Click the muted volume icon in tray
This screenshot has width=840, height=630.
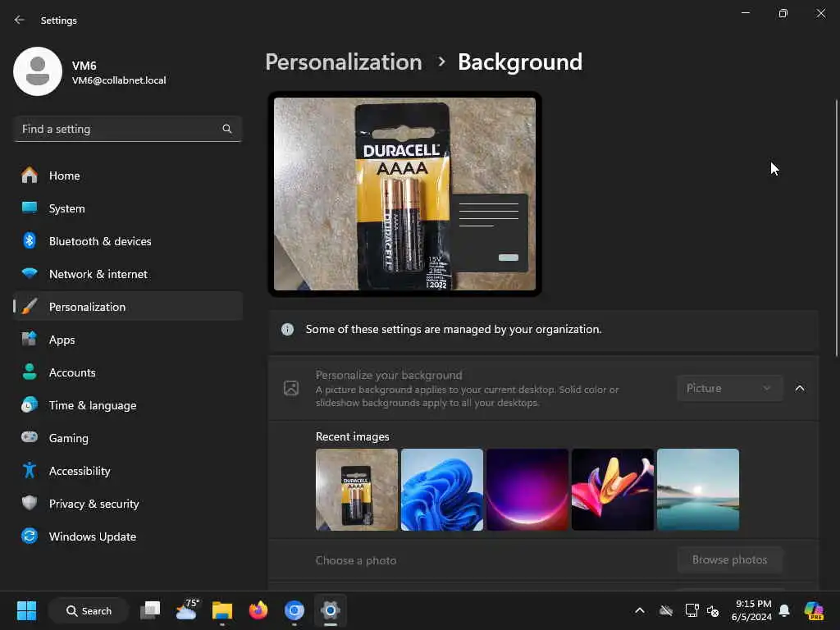tap(713, 610)
